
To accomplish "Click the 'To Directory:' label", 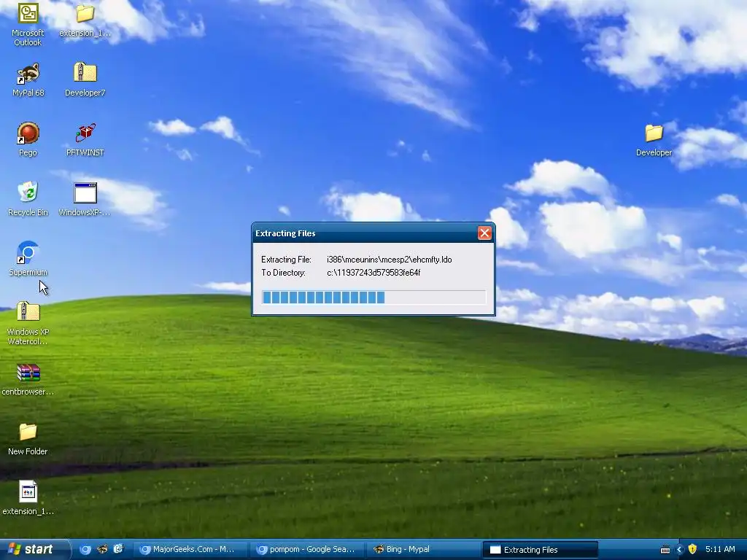I will click(x=283, y=273).
